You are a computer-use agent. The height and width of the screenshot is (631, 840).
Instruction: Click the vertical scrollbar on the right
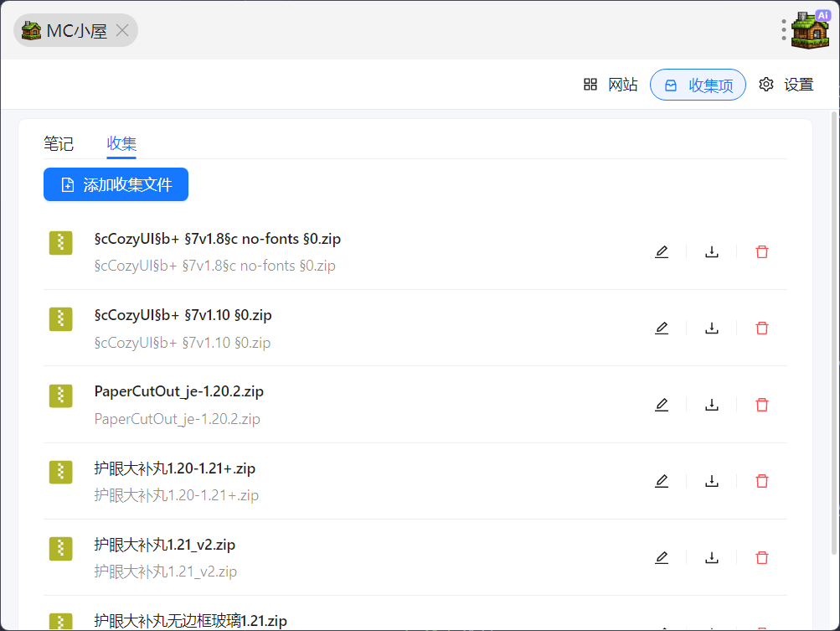[x=833, y=335]
